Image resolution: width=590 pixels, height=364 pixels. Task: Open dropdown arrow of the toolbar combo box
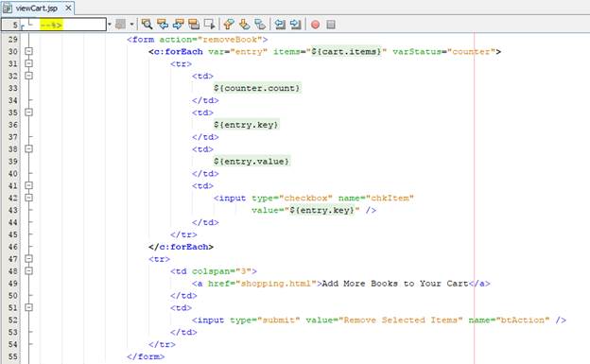110,25
